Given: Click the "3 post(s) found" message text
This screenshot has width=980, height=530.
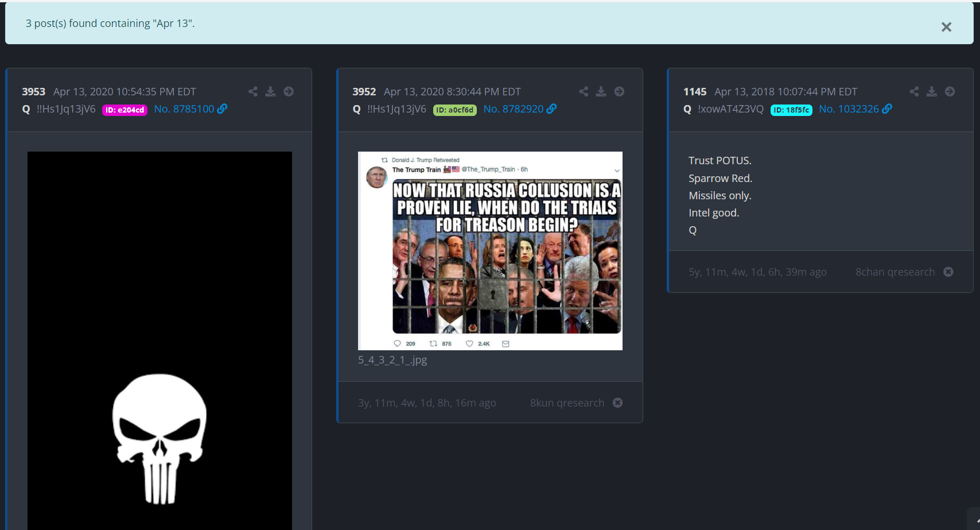Looking at the screenshot, I should coord(110,24).
